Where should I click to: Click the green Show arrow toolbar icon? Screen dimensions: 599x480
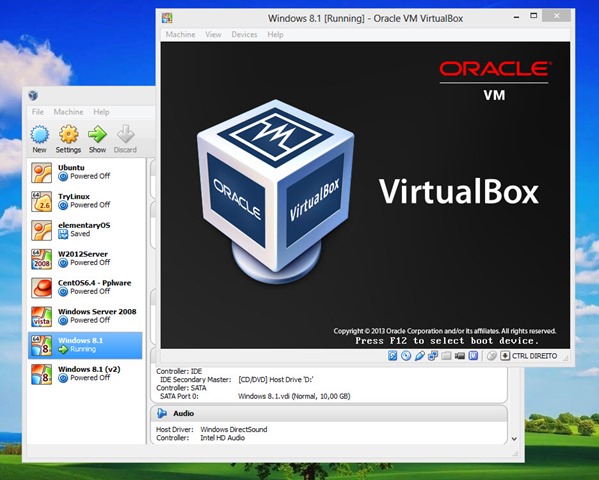[97, 135]
